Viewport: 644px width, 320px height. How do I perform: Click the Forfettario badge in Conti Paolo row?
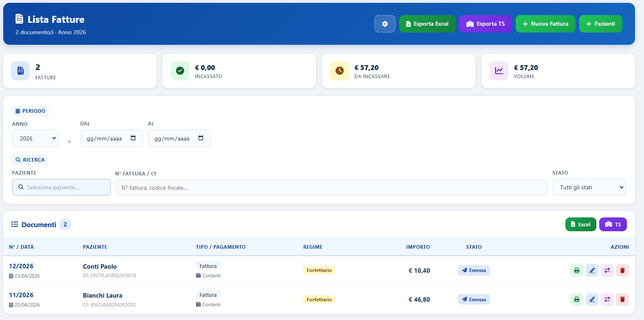[319, 270]
